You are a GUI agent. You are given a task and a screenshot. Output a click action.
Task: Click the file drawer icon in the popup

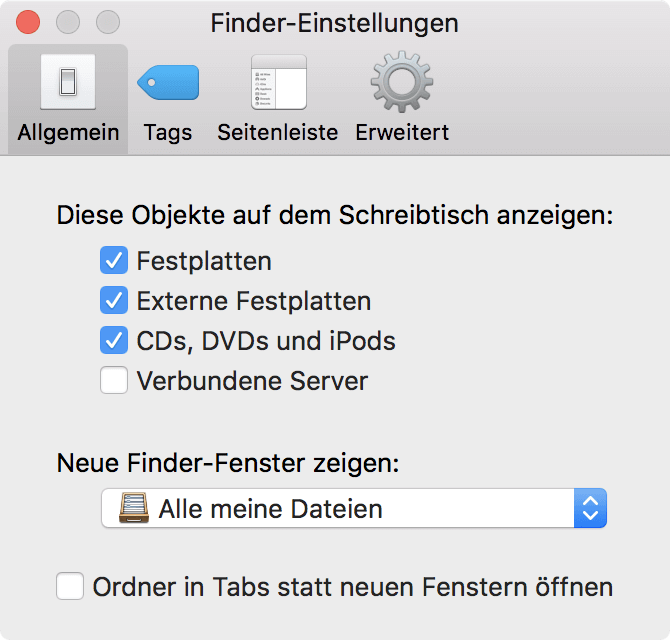134,508
